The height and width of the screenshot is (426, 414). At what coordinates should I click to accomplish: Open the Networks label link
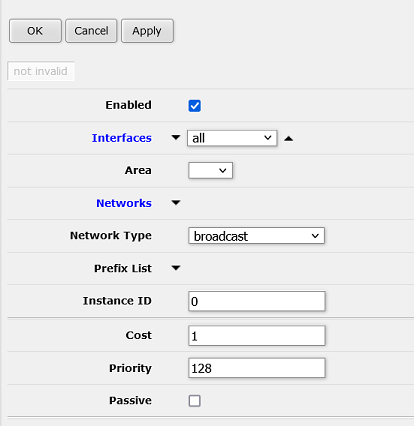124,203
